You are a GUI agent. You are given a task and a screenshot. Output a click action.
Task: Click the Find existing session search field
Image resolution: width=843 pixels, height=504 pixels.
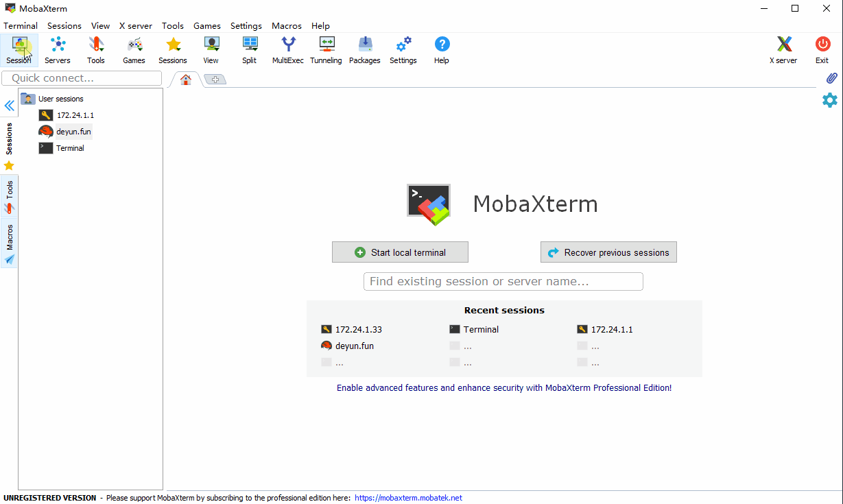[503, 282]
